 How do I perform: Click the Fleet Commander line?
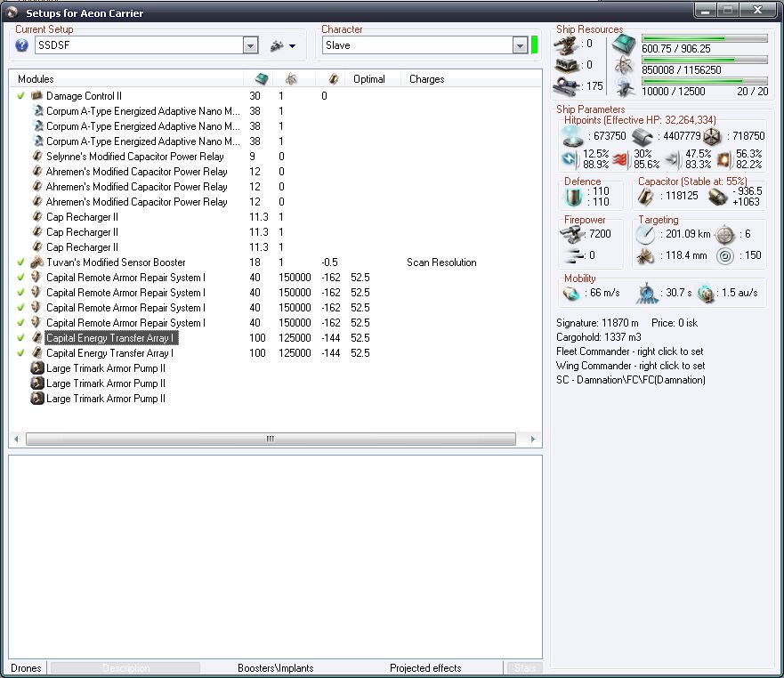[629, 351]
